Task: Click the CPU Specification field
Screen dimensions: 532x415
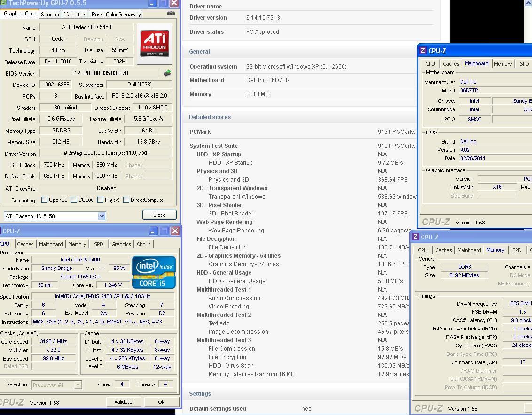Action: pyautogui.click(x=103, y=296)
